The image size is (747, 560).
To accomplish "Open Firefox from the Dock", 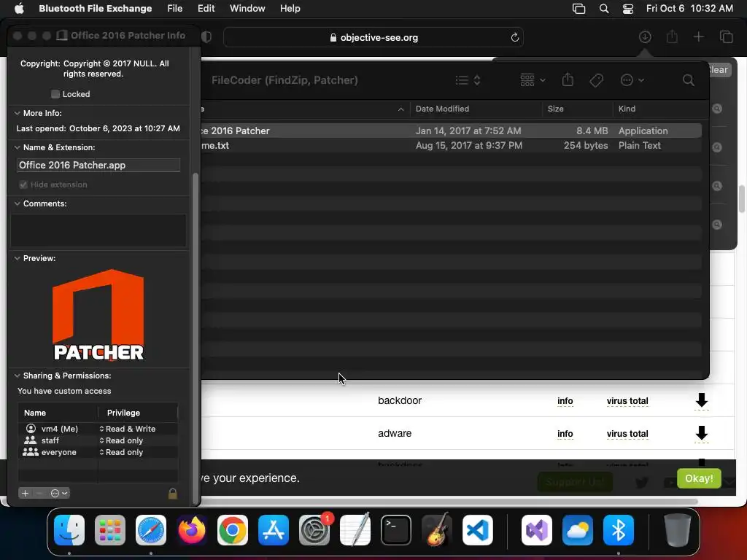I will point(192,530).
